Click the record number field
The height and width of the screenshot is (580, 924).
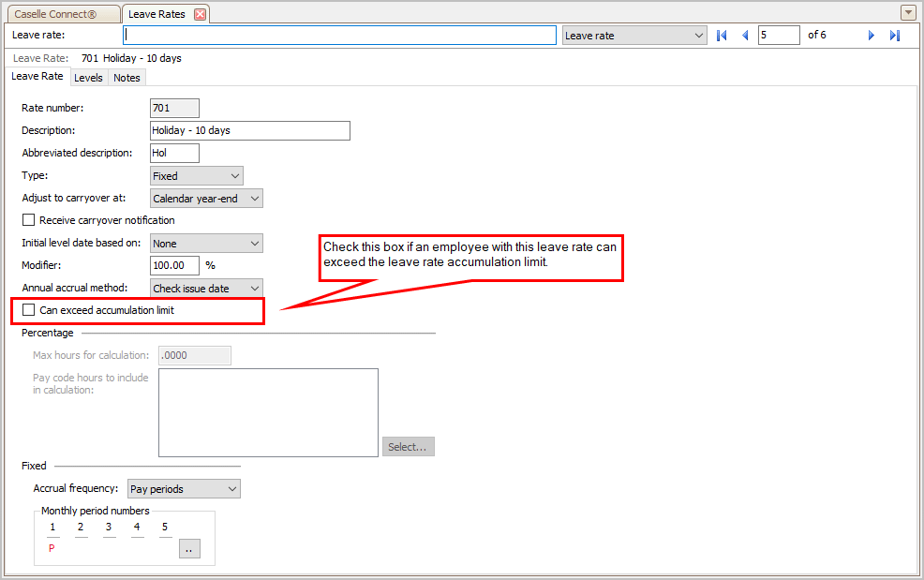pyautogui.click(x=779, y=36)
